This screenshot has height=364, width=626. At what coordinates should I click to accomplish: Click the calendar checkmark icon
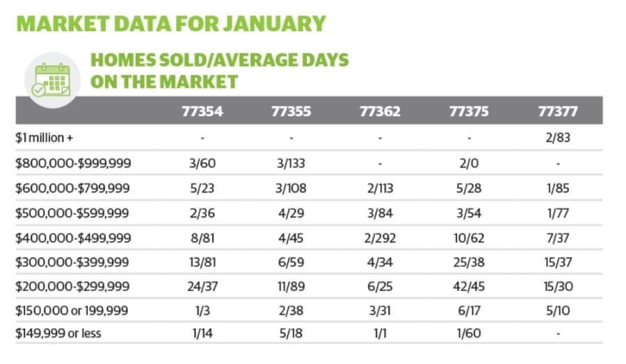pos(52,80)
